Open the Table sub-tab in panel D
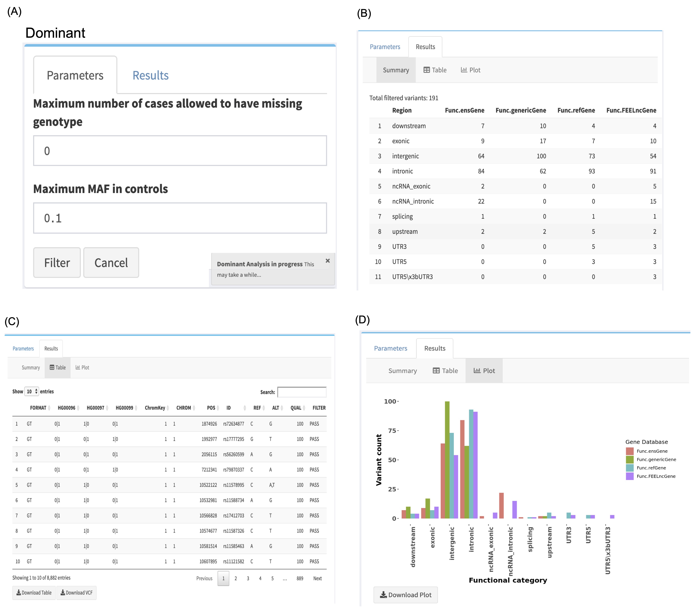Image resolution: width=700 pixels, height=609 pixels. [445, 371]
